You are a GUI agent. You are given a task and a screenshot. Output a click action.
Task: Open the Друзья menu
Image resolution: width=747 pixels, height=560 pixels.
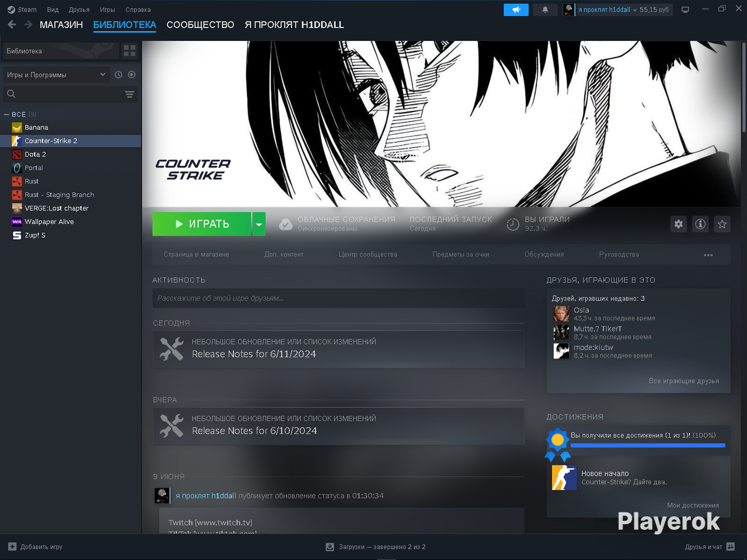[79, 10]
